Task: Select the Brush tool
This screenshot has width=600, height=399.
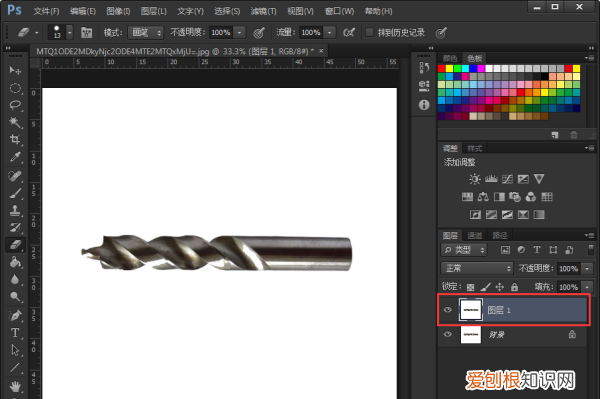Action: 15,193
